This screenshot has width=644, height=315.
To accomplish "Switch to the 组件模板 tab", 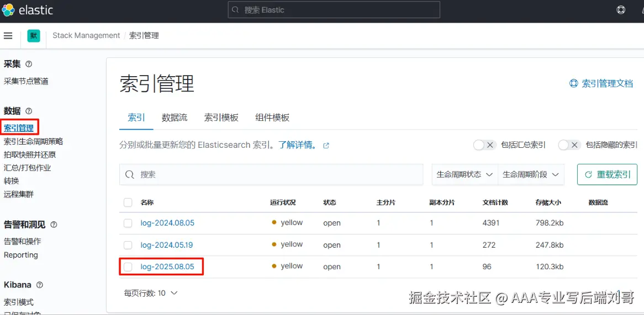I will coord(272,118).
